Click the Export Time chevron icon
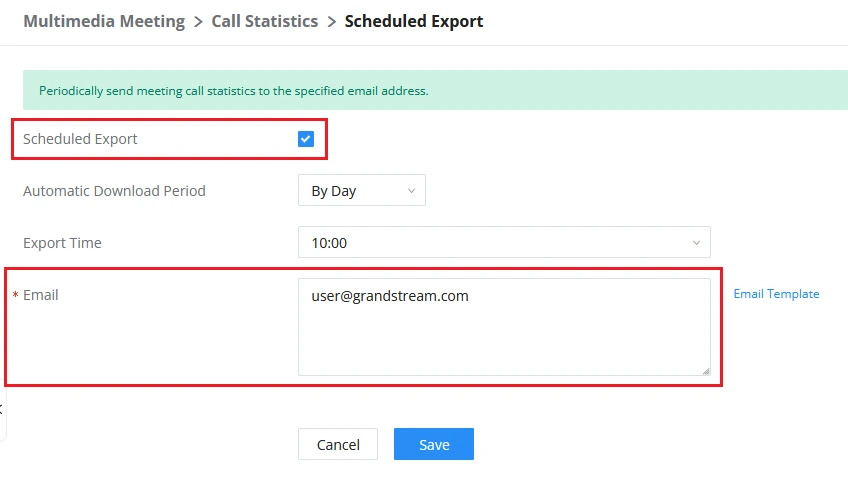The height and width of the screenshot is (482, 848). 696,243
